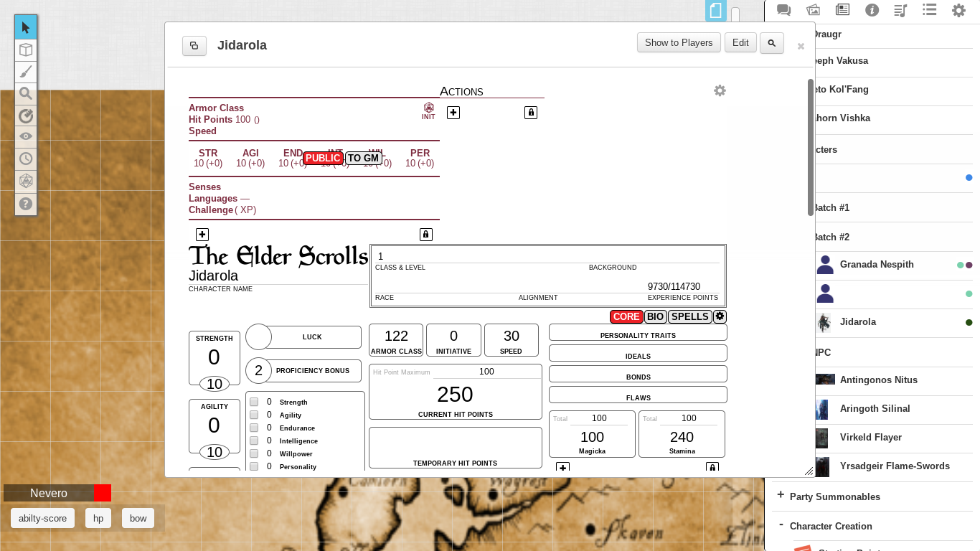Switch to the SPELLS tab

[689, 316]
